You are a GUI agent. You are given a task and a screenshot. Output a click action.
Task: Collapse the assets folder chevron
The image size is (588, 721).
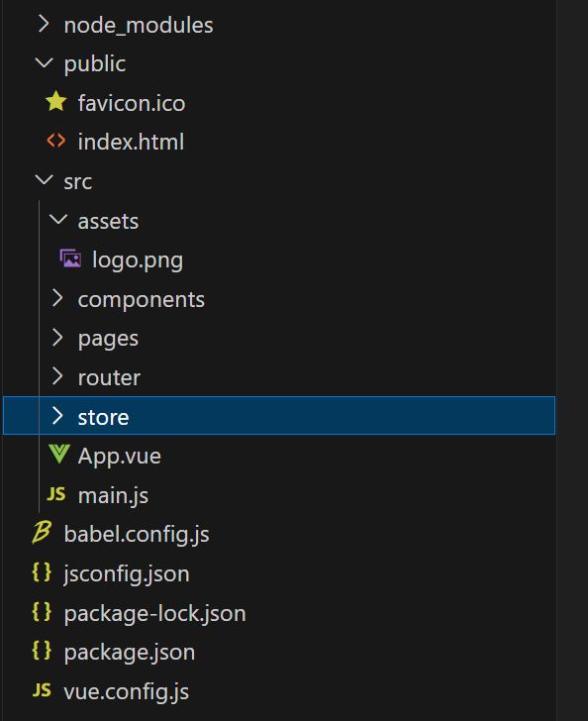coord(58,220)
